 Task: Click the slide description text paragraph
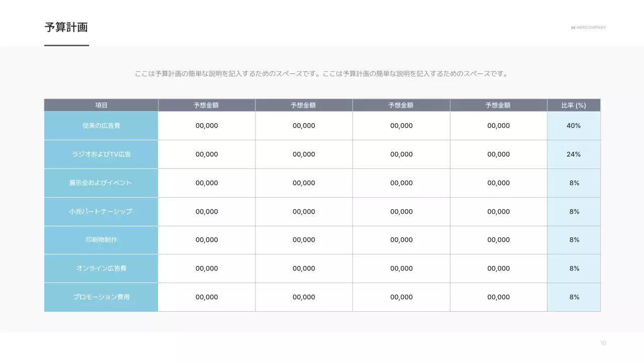pos(321,73)
